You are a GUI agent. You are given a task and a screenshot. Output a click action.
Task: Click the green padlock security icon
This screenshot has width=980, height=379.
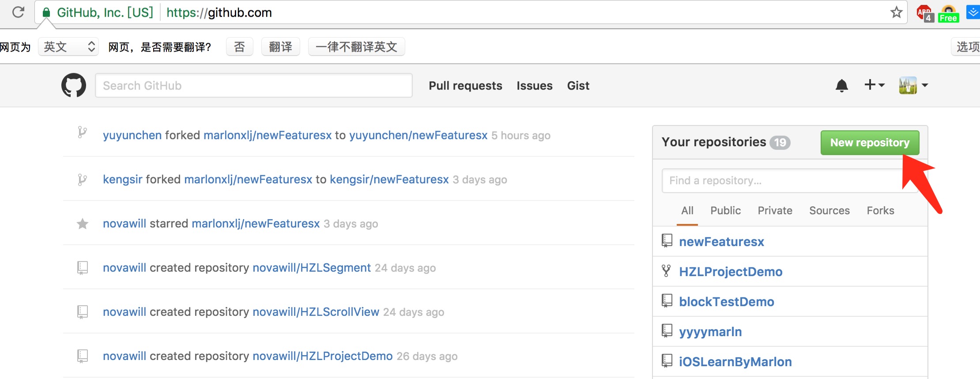coord(46,12)
